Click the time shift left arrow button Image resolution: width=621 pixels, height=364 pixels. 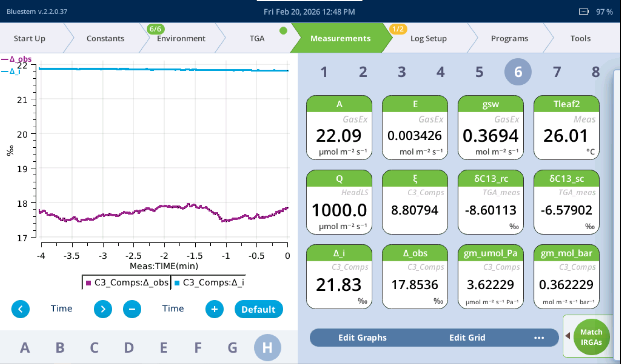pyautogui.click(x=20, y=309)
